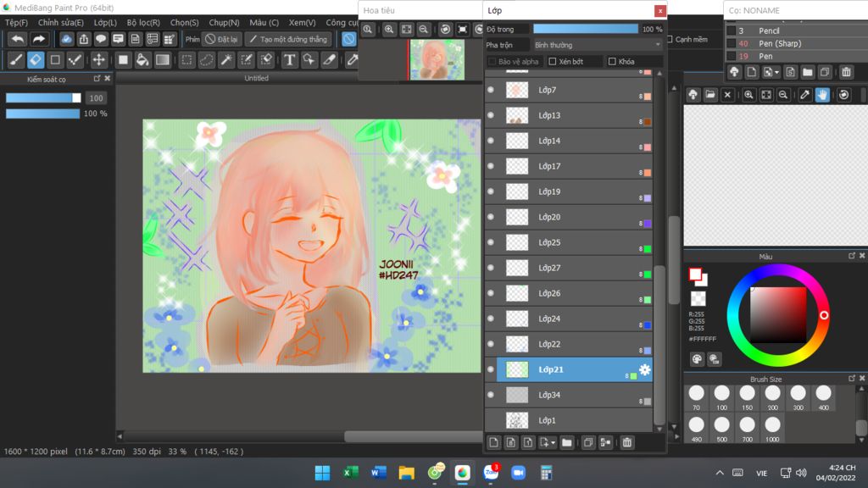Select the hand tool in reference panel
This screenshot has height=488, width=868.
coord(822,95)
